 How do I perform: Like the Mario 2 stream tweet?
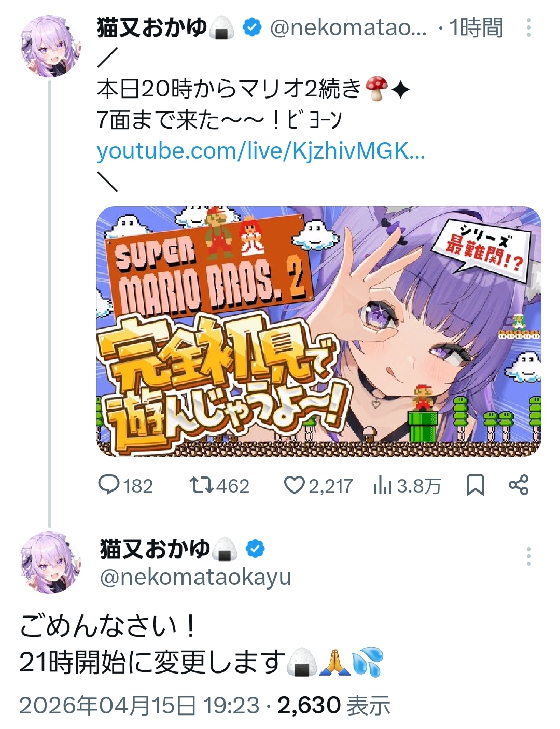tap(294, 485)
